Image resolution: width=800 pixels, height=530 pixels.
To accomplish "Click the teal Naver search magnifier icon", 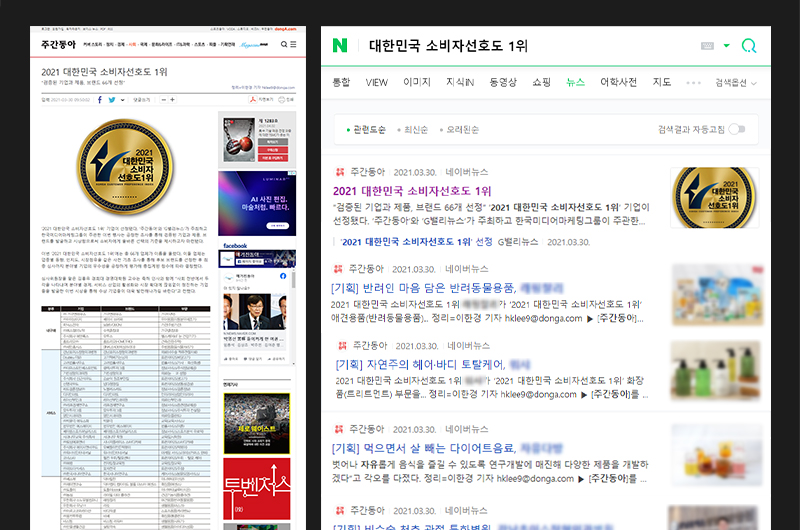I will 748,46.
